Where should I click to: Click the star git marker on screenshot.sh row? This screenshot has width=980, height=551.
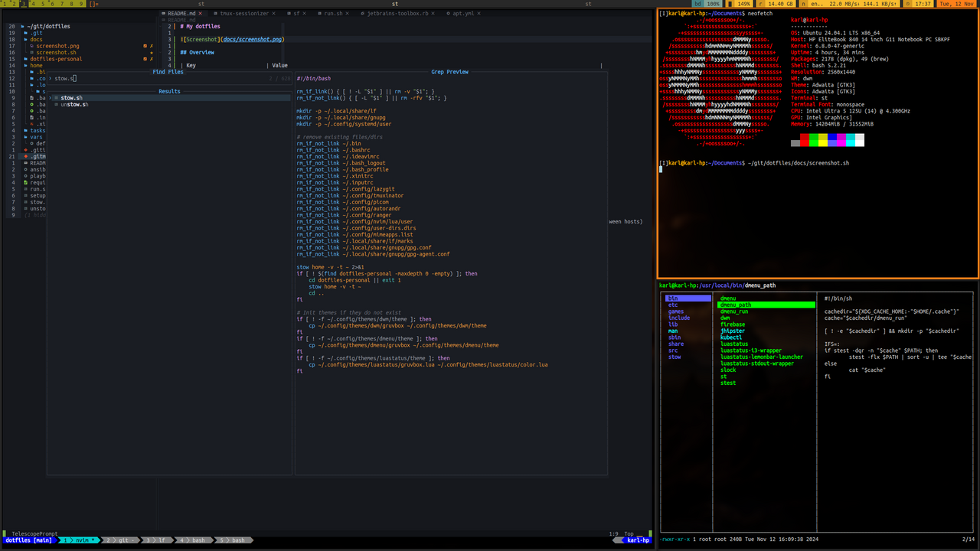(152, 52)
